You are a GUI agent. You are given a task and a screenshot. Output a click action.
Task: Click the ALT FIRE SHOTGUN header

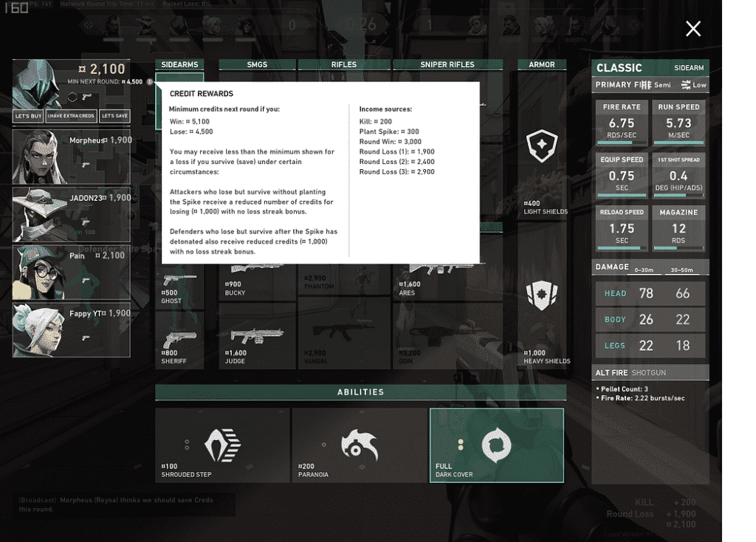pos(650,373)
